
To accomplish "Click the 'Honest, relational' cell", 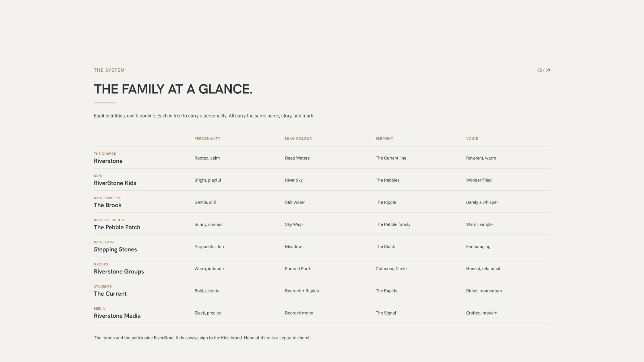I will tap(483, 269).
